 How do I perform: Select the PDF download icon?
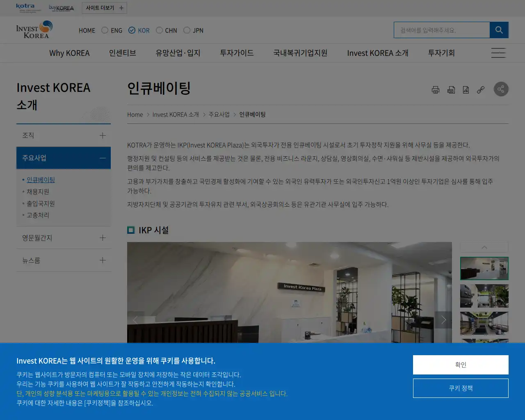(451, 89)
